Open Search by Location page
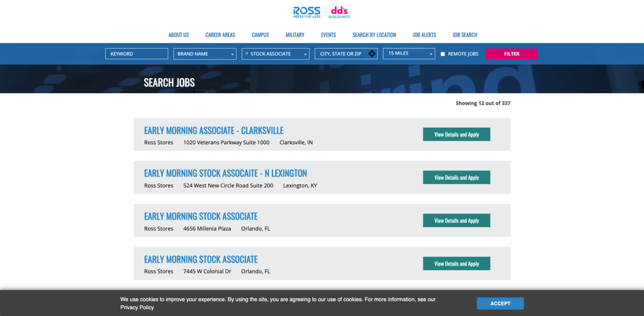This screenshot has height=316, width=644. coord(374,35)
